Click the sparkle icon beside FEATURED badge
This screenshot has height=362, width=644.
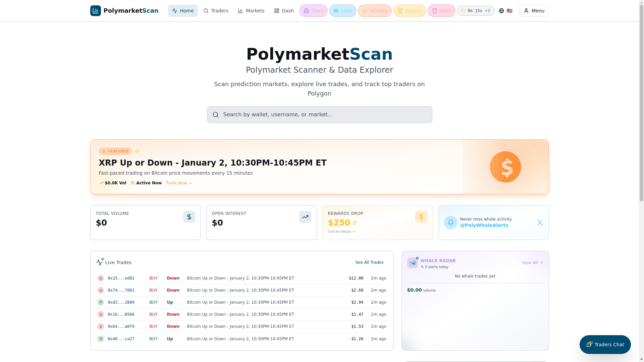(x=137, y=152)
